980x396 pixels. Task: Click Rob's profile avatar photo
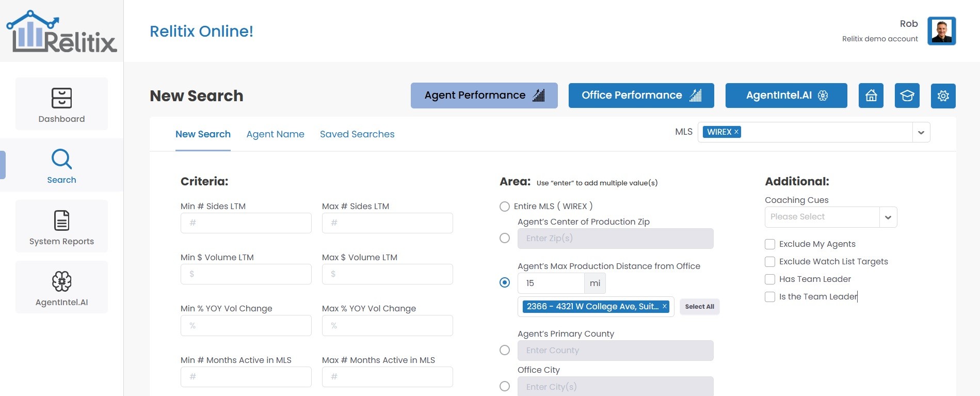(x=942, y=31)
